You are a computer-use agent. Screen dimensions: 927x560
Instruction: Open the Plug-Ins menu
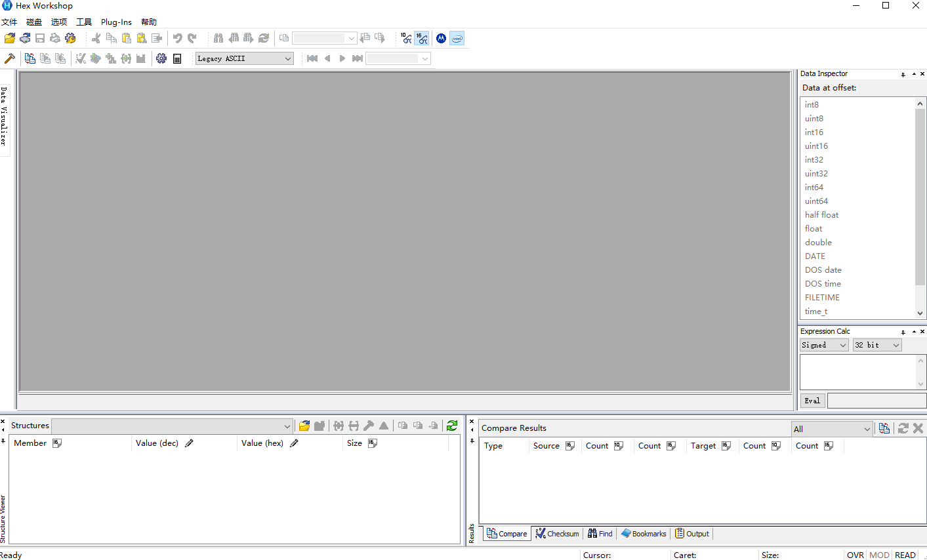[116, 22]
